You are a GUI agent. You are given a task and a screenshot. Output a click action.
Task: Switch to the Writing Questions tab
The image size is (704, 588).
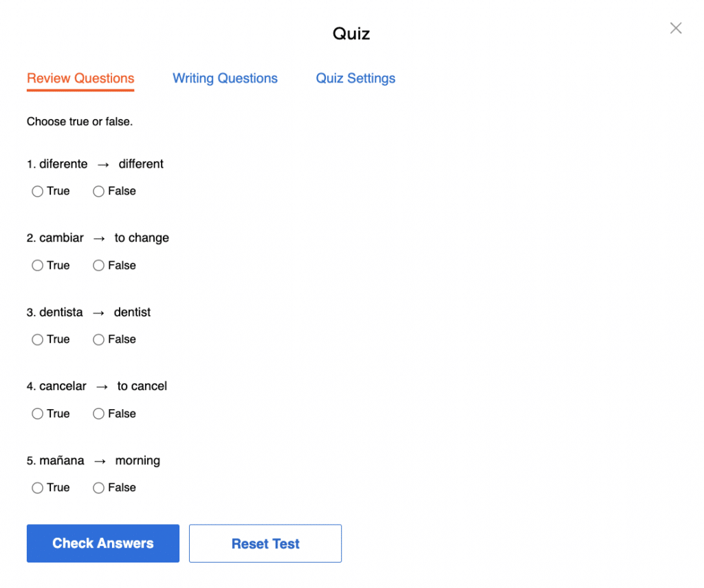225,78
